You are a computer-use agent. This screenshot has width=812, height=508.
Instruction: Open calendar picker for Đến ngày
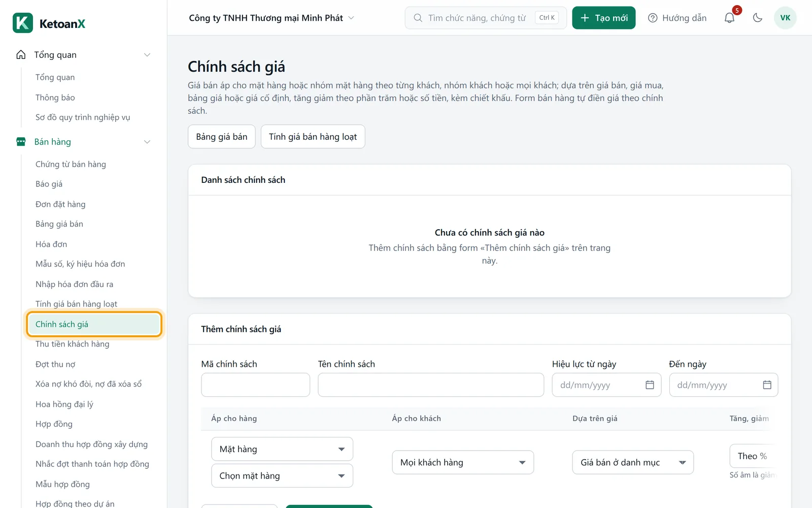point(767,385)
